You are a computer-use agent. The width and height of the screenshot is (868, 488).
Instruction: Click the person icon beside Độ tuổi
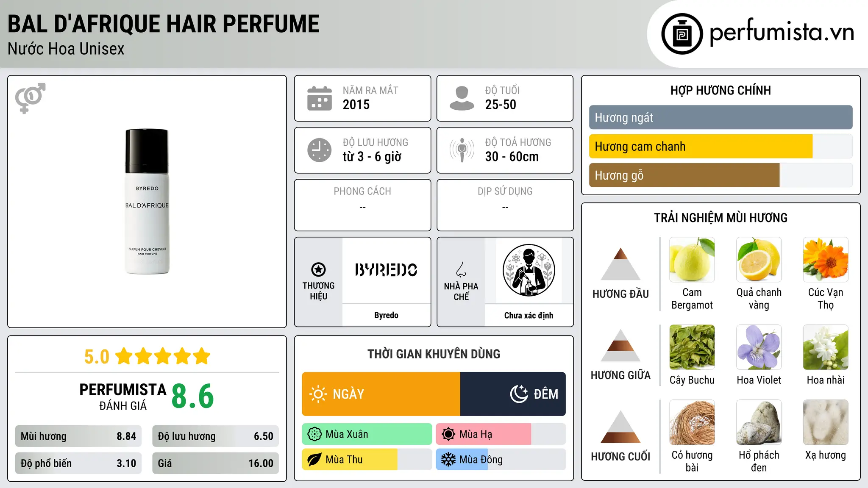point(462,98)
